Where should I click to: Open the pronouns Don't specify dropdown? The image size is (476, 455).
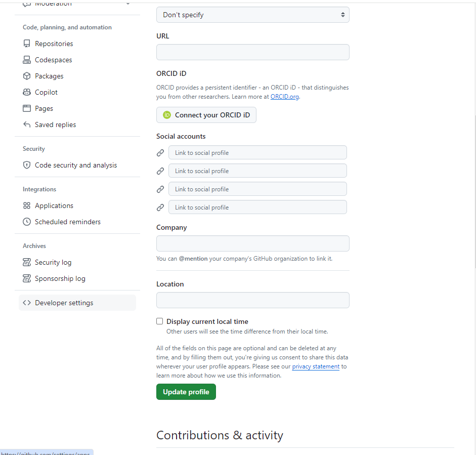coord(252,15)
